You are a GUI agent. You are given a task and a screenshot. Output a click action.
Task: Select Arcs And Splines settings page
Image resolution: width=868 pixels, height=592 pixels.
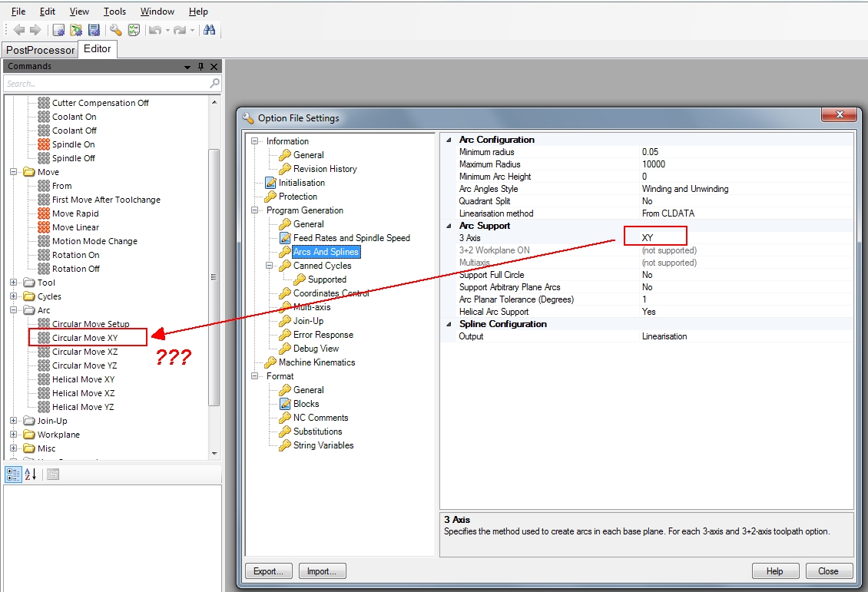pyautogui.click(x=326, y=252)
